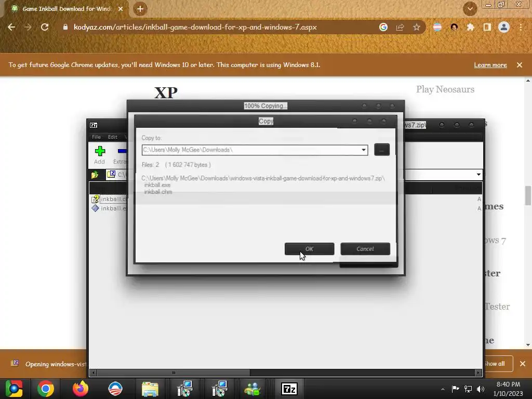Viewport: 532px width, 399px height.
Task: Share this page icon in Chrome
Action: tap(400, 27)
